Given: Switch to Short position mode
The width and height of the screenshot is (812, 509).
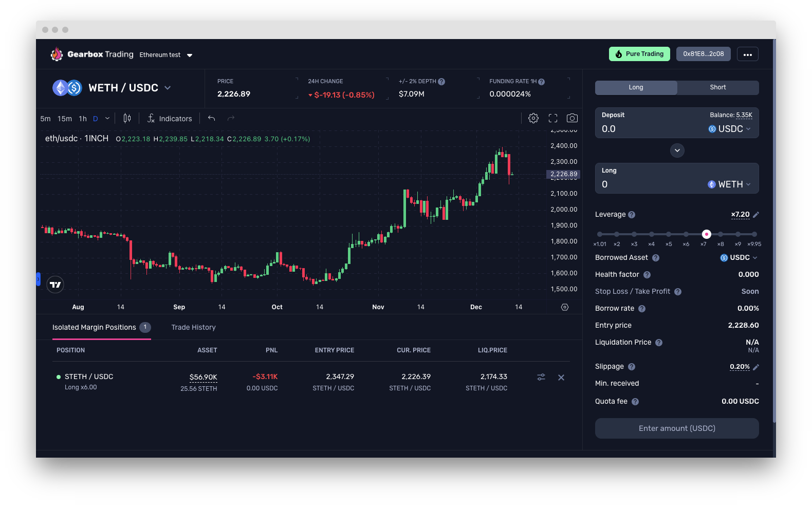Looking at the screenshot, I should 717,87.
